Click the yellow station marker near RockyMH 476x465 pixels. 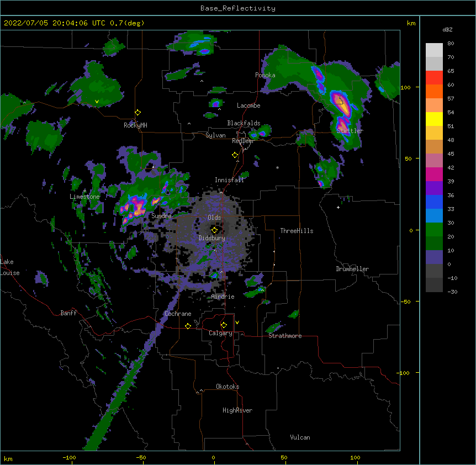point(138,113)
